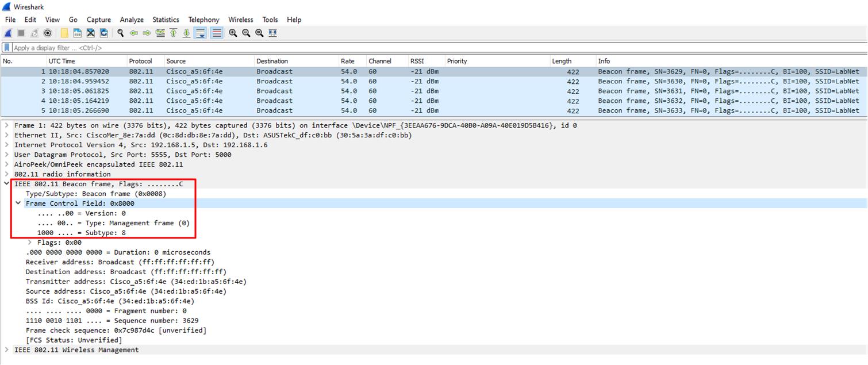Click the Restart current capture icon
This screenshot has height=365, width=868.
tap(33, 33)
